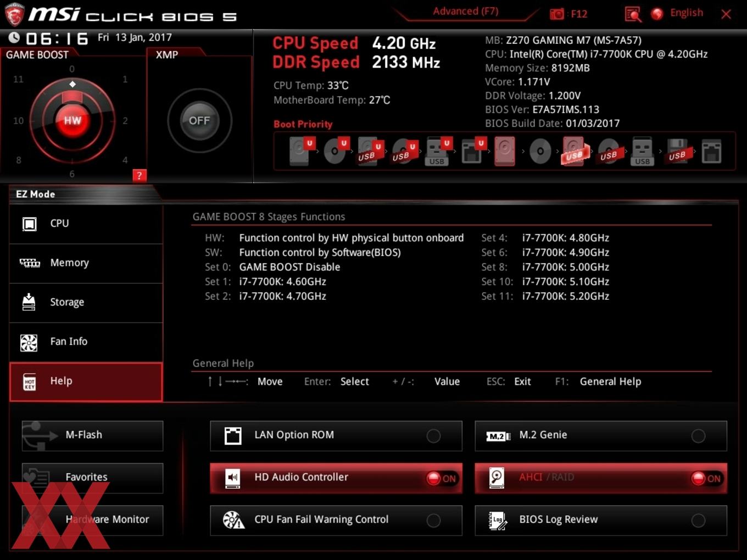
Task: Click 'MB: Z270 GAMING M7 (MS-7A57)' line
Action: click(x=563, y=40)
